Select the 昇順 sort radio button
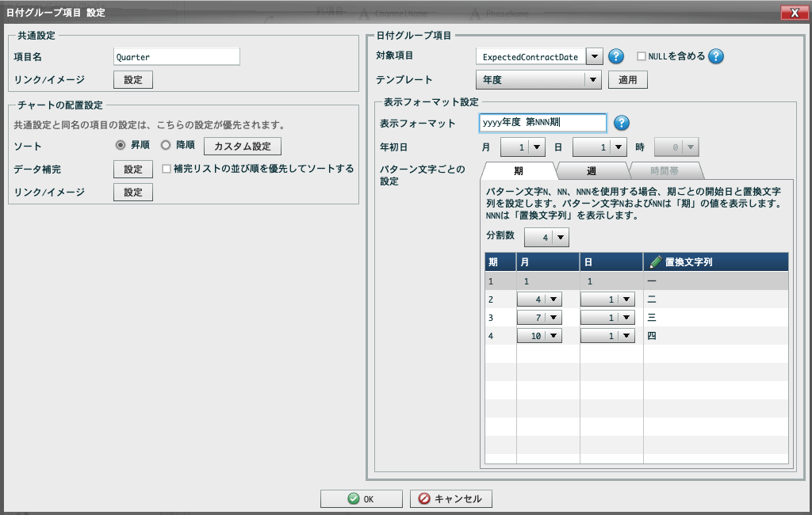This screenshot has height=515, width=812. coord(121,146)
